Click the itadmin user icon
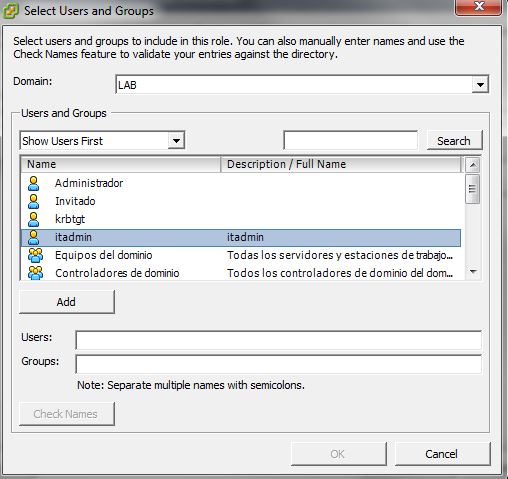The image size is (508, 479). pos(33,237)
